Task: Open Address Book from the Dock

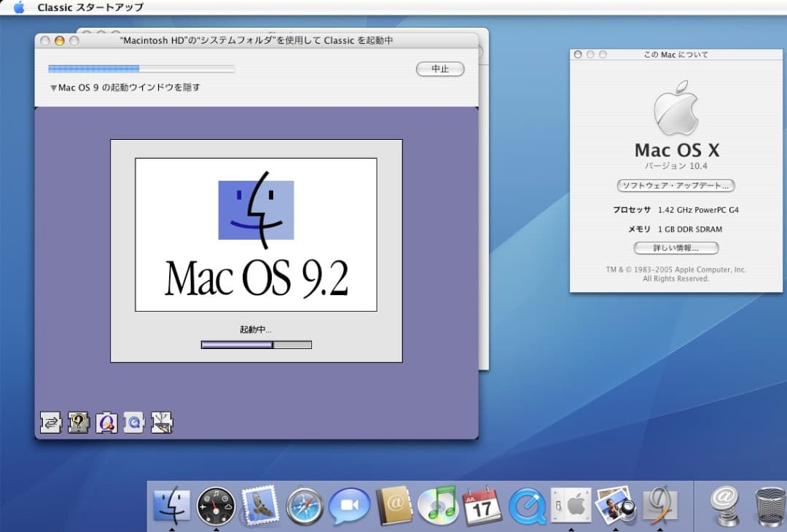Action: click(394, 506)
